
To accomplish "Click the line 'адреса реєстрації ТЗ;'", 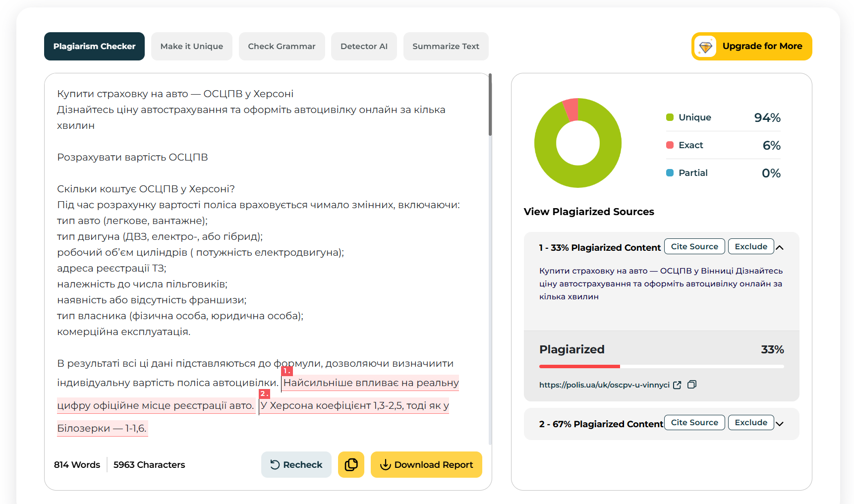I will pyautogui.click(x=112, y=268).
